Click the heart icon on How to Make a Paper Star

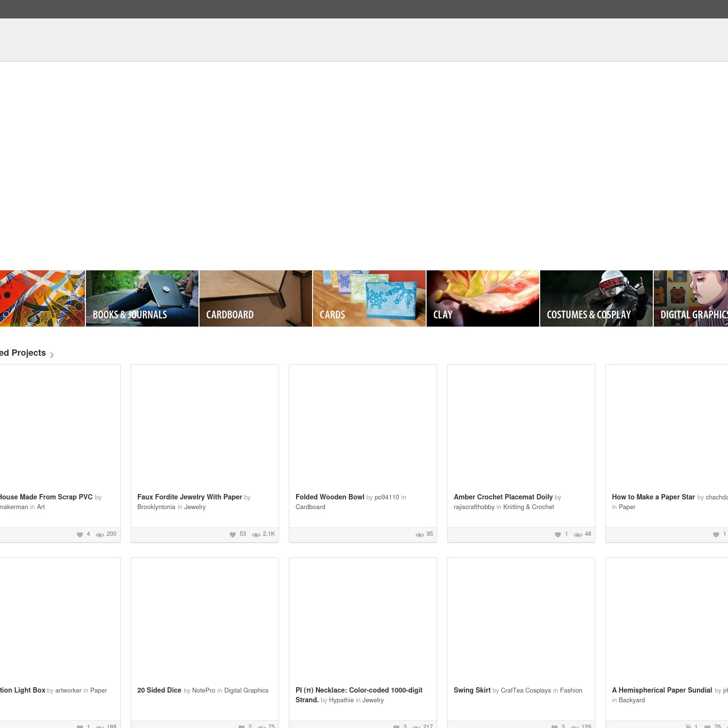(716, 534)
